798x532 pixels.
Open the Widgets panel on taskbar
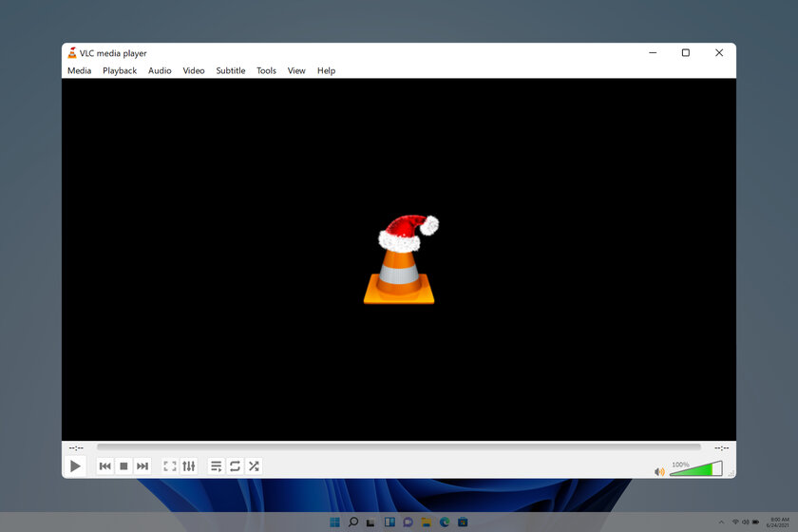[x=389, y=522]
